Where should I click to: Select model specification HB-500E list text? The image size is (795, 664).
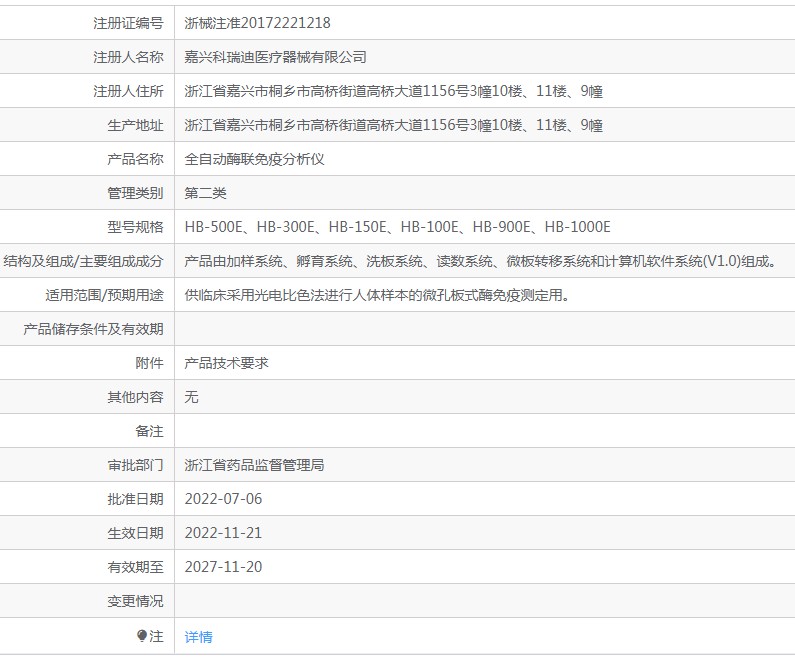click(398, 227)
